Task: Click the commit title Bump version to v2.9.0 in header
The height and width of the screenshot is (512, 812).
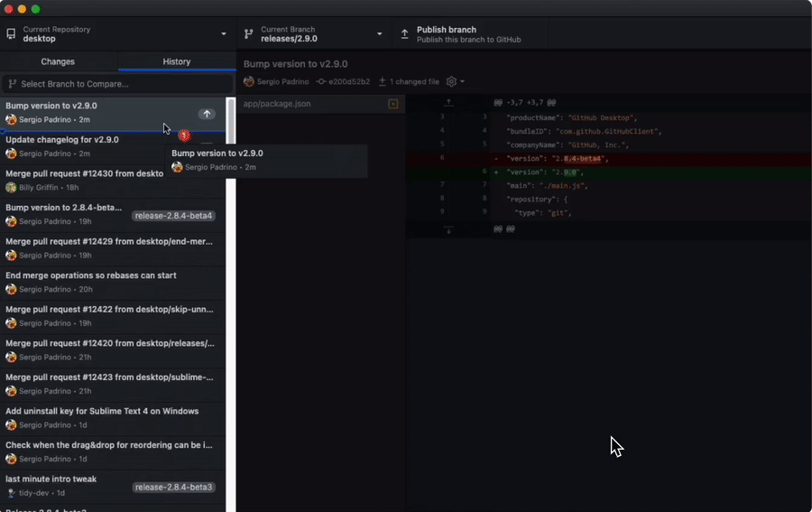Action: (x=296, y=64)
